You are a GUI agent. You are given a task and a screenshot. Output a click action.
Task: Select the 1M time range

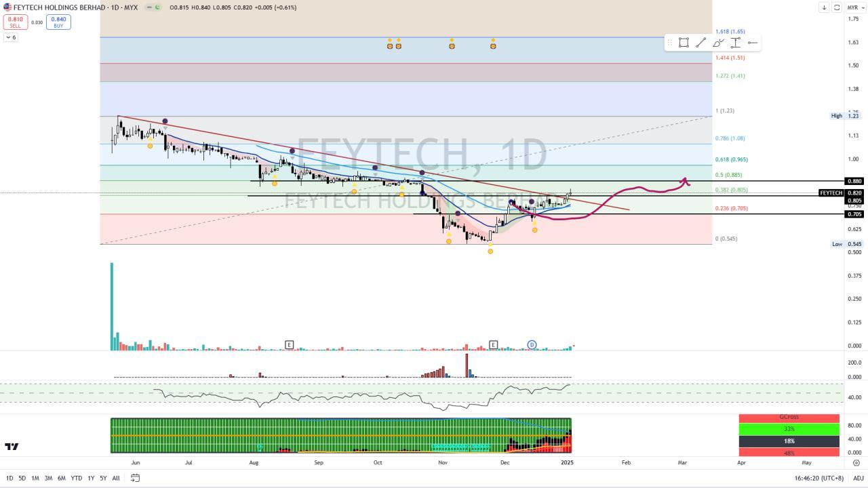click(x=35, y=479)
